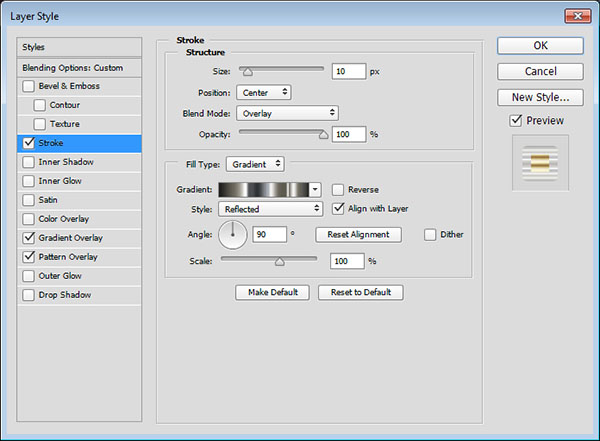Open the Fill Type dropdown

pyautogui.click(x=254, y=163)
